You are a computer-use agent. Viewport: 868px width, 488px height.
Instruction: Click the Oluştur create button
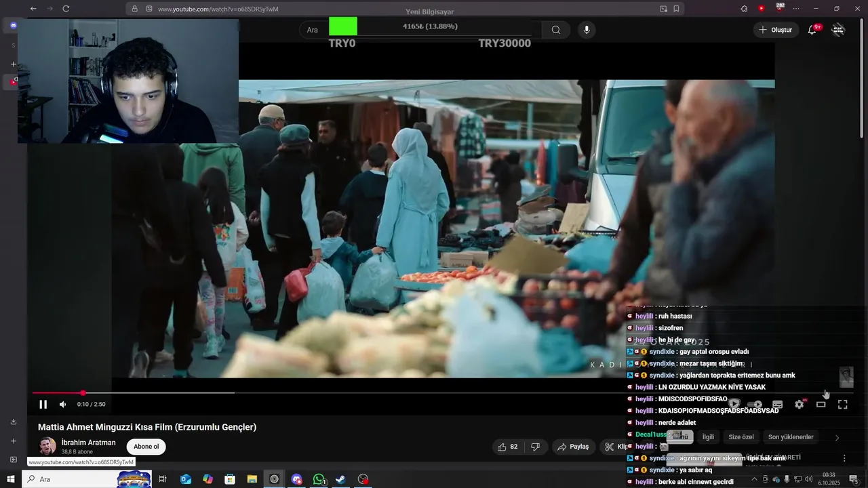click(775, 30)
